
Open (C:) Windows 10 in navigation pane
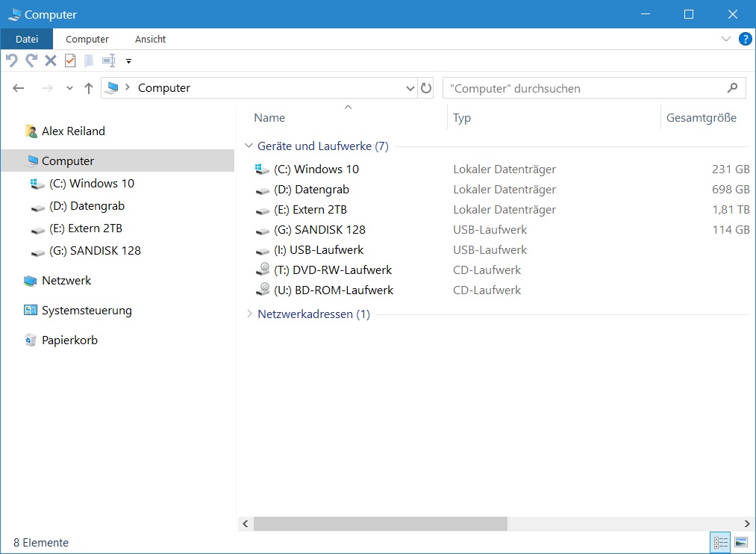tap(92, 184)
